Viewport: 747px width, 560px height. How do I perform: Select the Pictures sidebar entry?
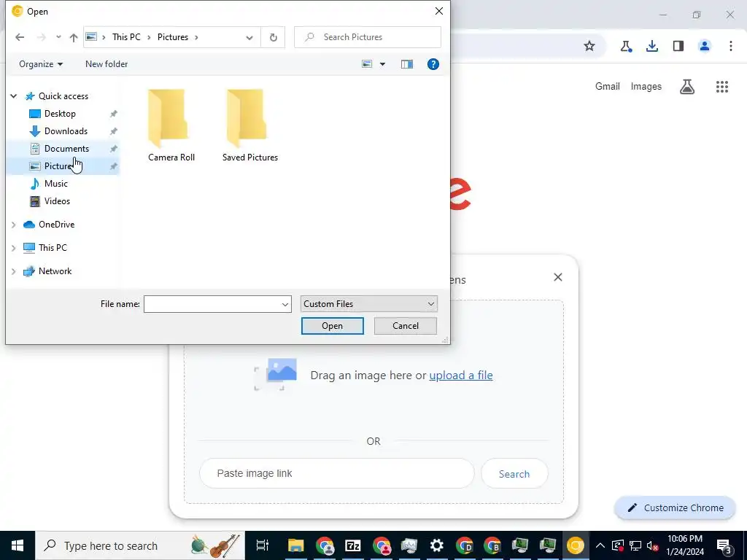tap(58, 166)
